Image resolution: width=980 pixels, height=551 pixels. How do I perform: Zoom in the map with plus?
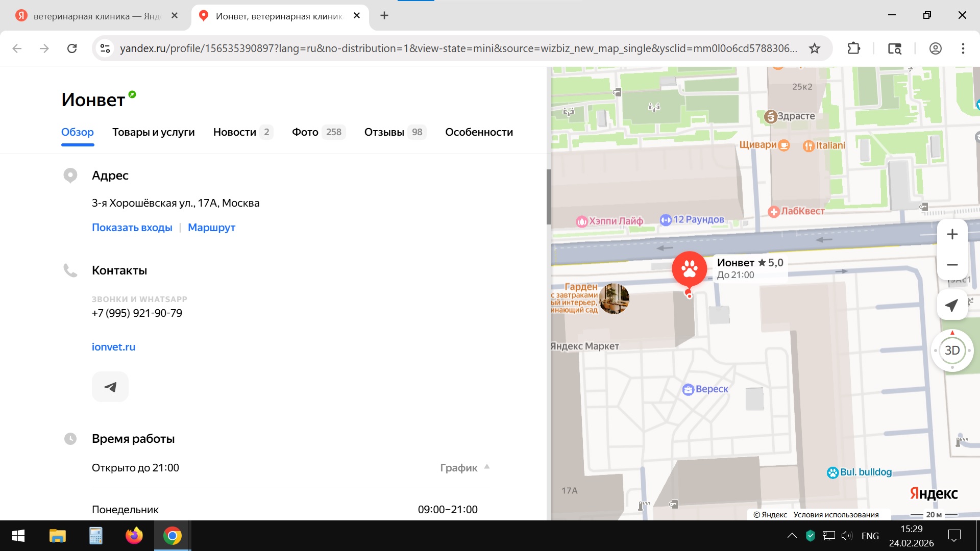click(952, 235)
